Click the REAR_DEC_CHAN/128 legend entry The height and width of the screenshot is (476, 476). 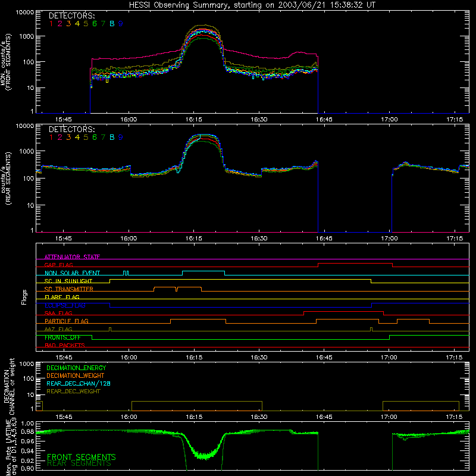point(79,384)
